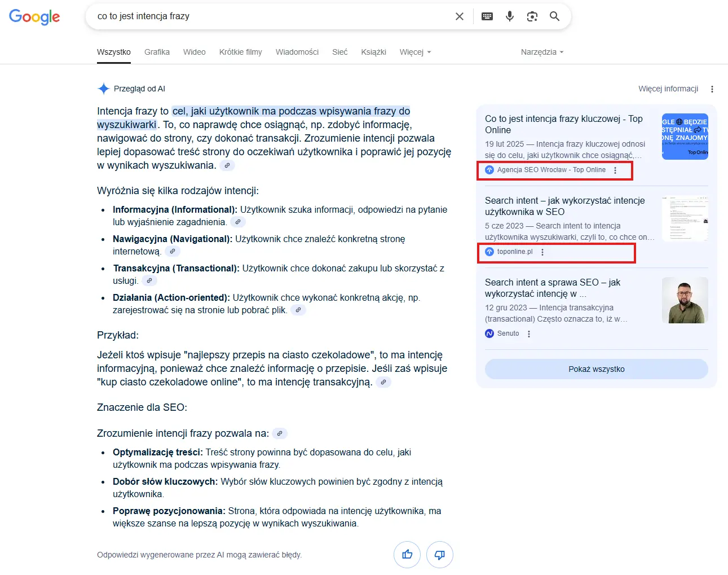This screenshot has height=575, width=728.
Task: Open the on-screen keyboard icon
Action: pyautogui.click(x=487, y=16)
